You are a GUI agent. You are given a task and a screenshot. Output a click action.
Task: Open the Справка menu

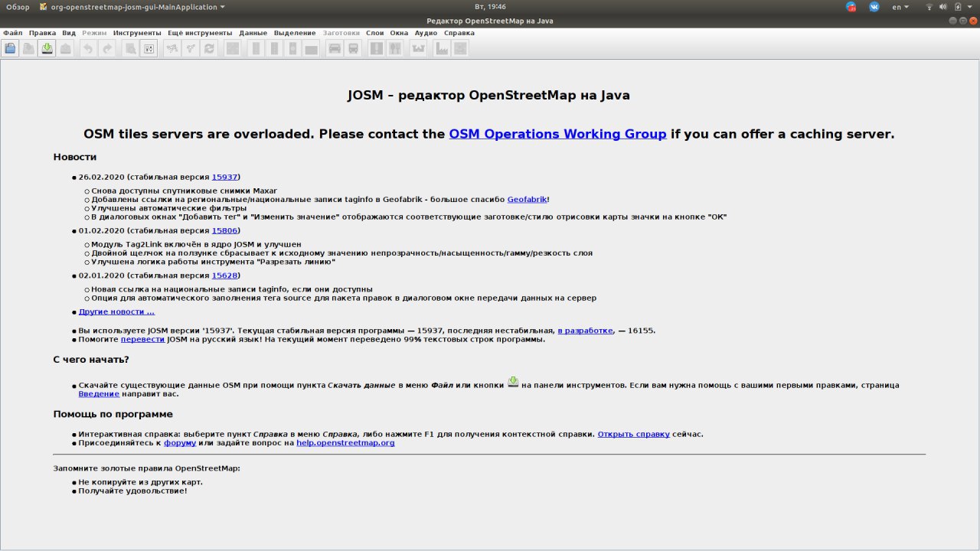point(459,33)
